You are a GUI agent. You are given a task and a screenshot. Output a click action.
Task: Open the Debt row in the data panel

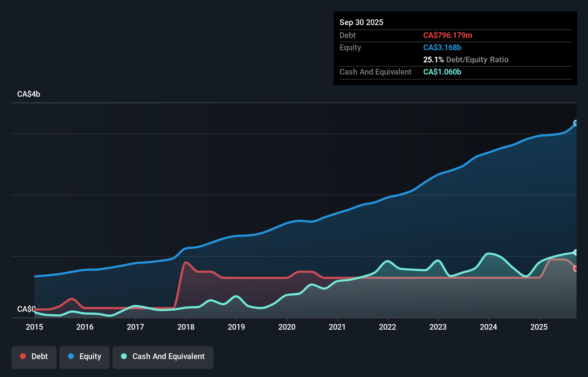tap(347, 35)
